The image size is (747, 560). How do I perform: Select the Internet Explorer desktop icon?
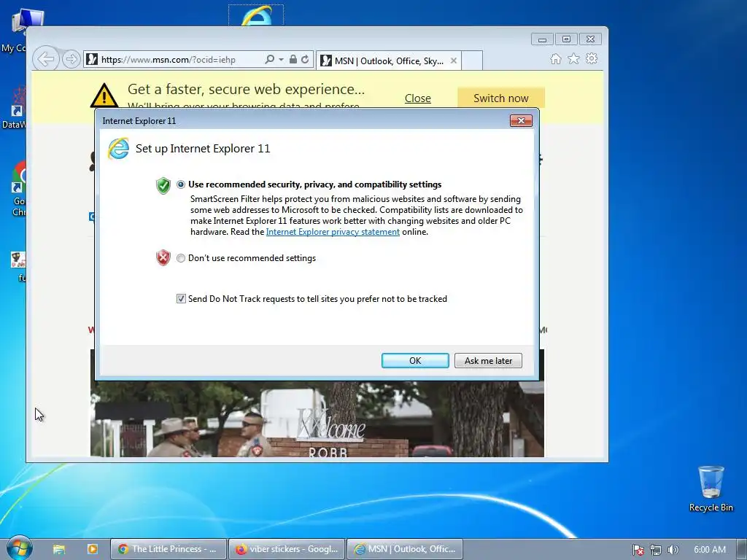256,15
